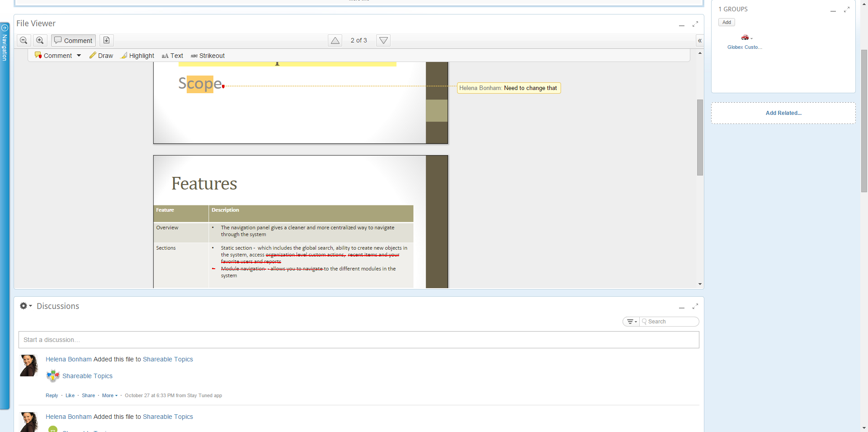Open the Shareable Topics link in the 'Added this file' sentence above Reply
This screenshot has width=868, height=432.
click(x=168, y=359)
